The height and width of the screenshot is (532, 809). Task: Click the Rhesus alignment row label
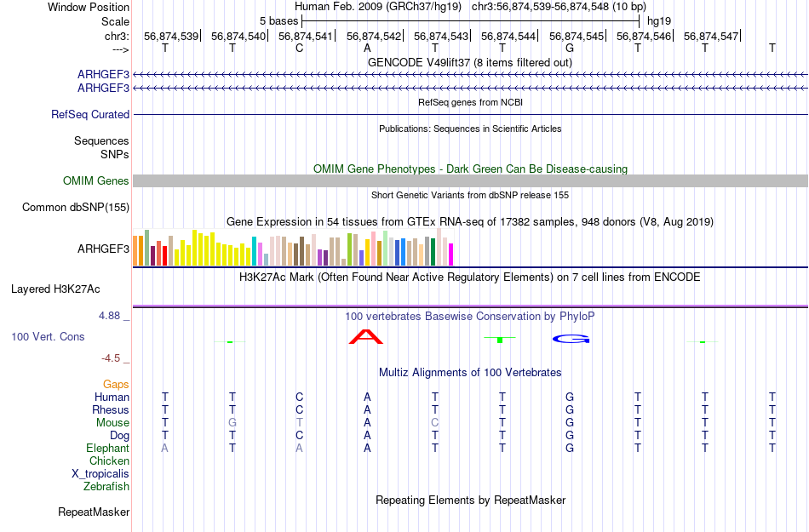pos(111,409)
